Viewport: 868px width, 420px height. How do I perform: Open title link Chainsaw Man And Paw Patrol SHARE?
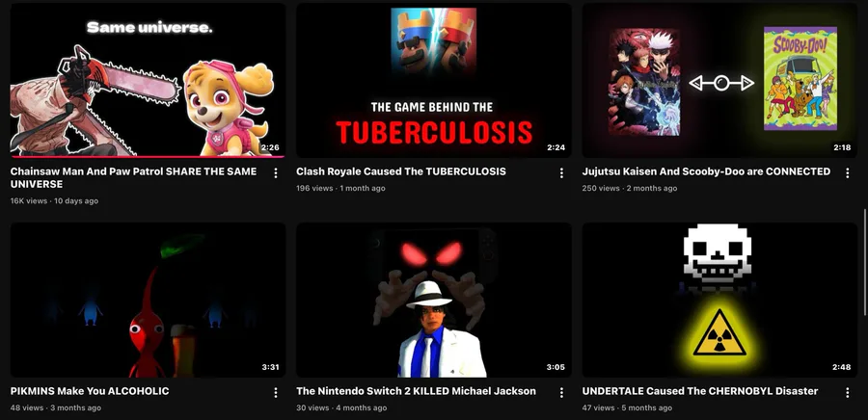coord(133,177)
